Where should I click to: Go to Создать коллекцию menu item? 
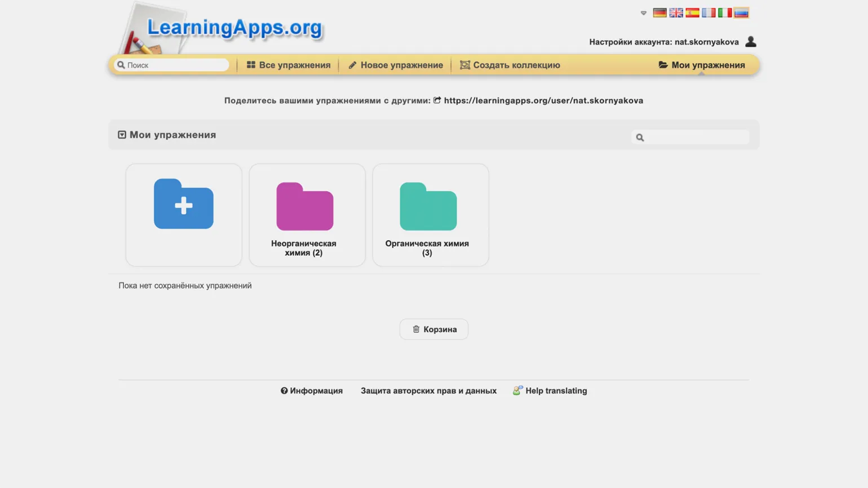(x=510, y=65)
